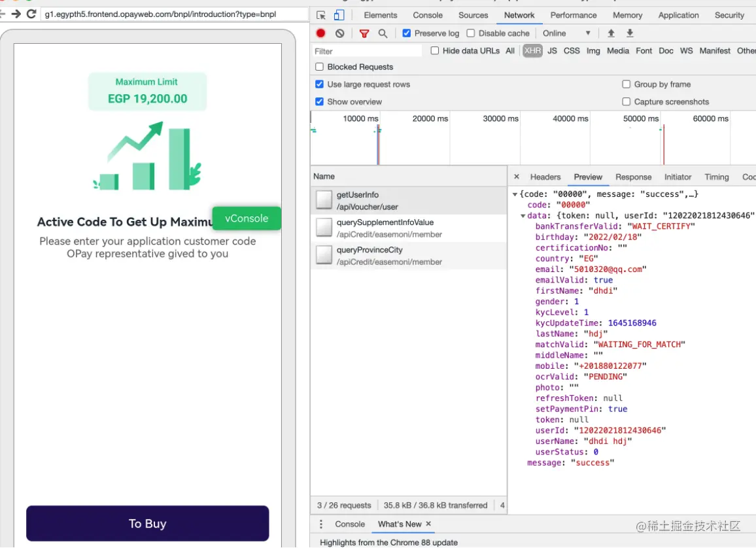
Task: Clear the network log icon
Action: pos(340,33)
